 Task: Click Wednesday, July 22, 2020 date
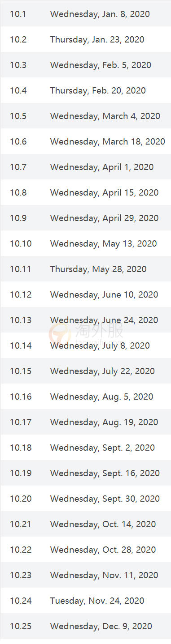click(x=102, y=371)
